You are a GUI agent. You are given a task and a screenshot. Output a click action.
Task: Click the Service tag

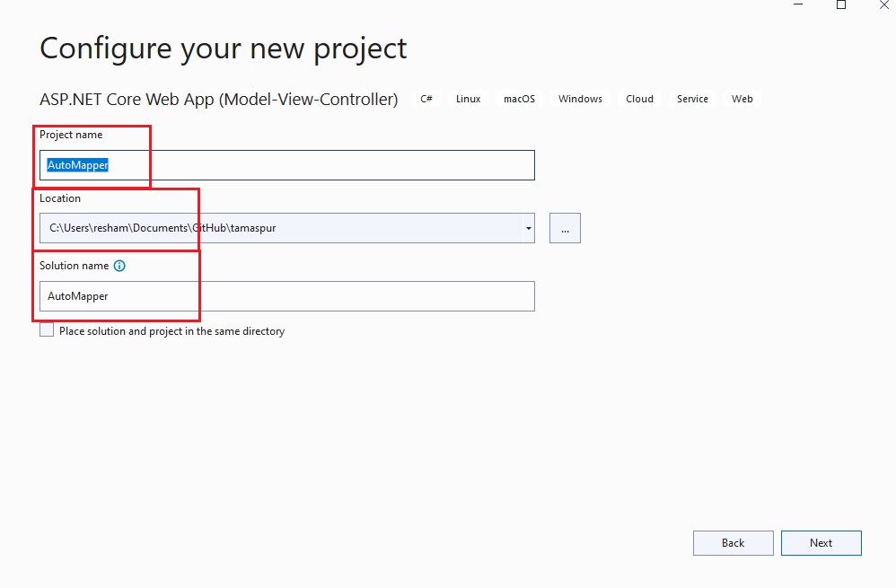pos(692,99)
